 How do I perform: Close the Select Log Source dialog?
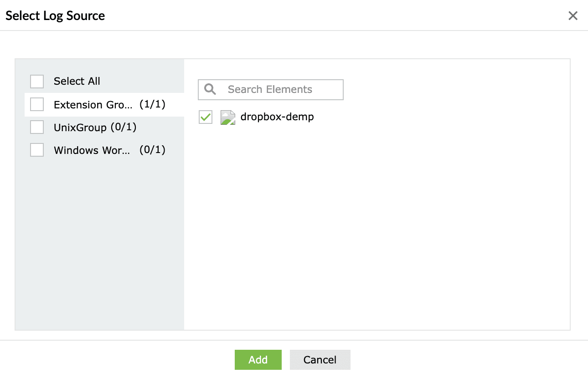tap(573, 16)
